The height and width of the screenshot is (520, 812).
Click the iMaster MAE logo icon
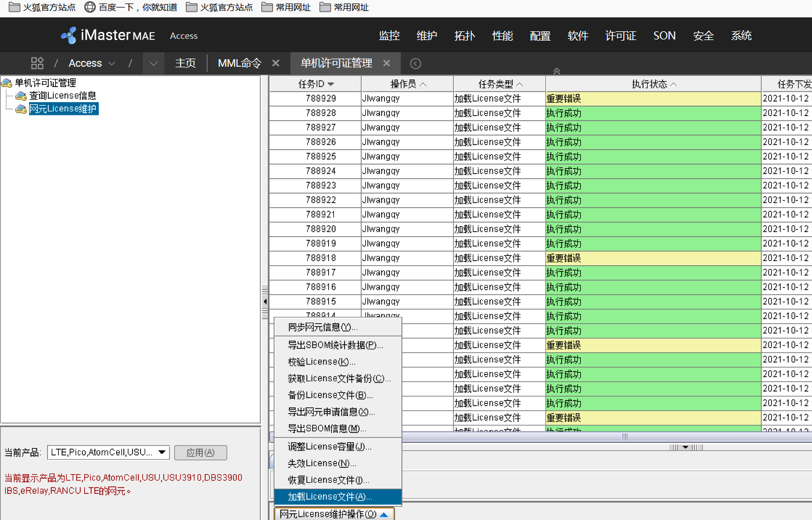point(70,35)
